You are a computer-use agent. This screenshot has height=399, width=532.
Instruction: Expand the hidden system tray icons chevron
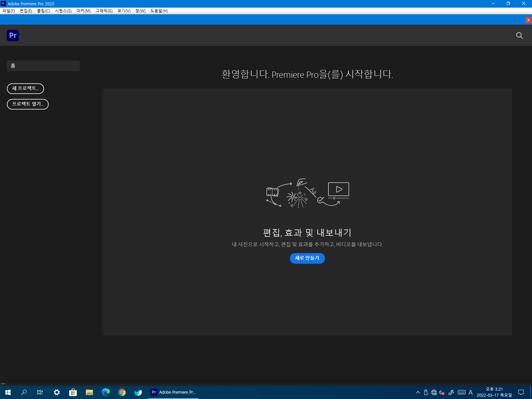pos(418,392)
